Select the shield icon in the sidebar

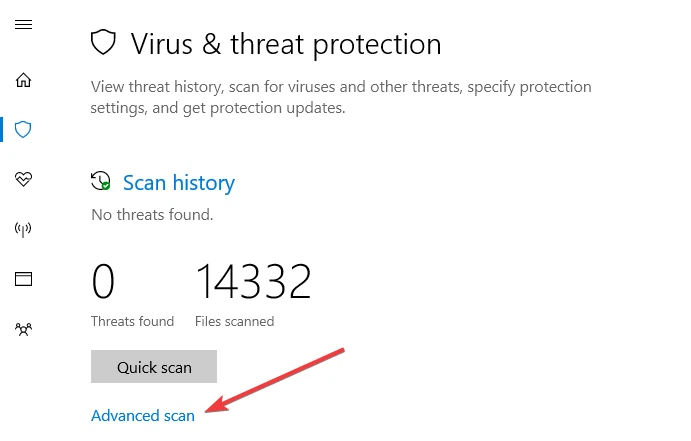coord(23,129)
